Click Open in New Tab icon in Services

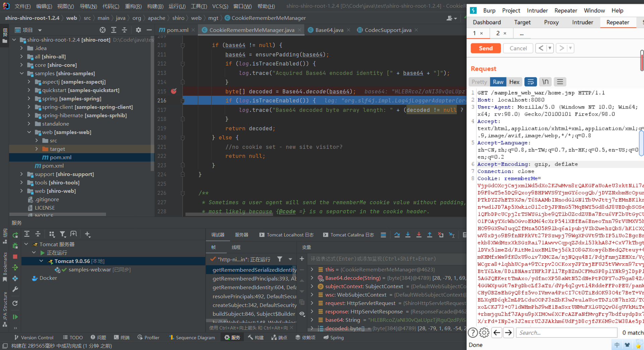[x=73, y=234]
